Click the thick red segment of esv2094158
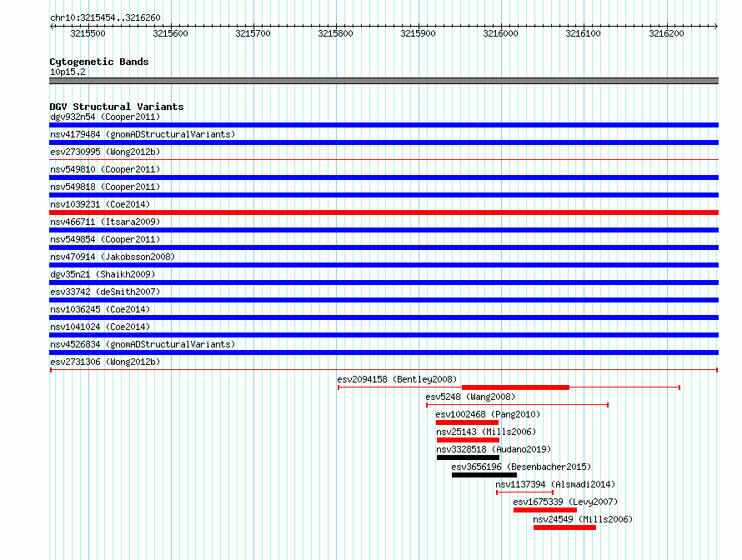 (515, 387)
